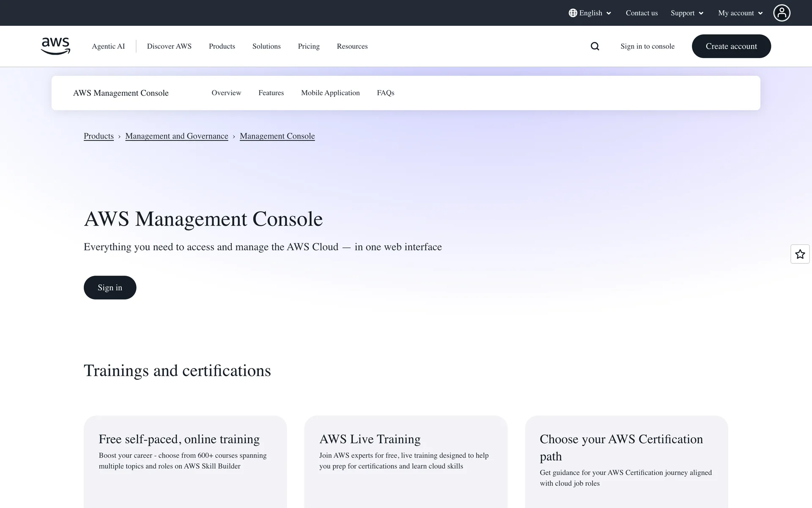
Task: Click the dark Sign in button
Action: [x=110, y=287]
